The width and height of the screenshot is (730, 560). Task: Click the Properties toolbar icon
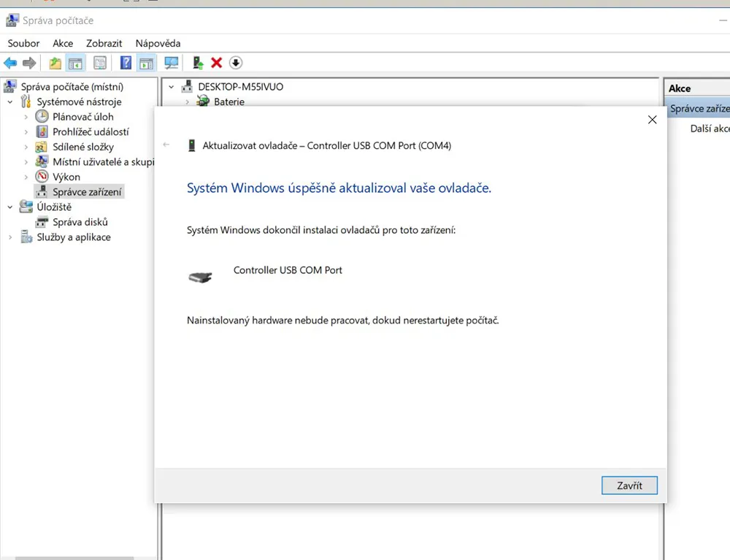pos(99,63)
